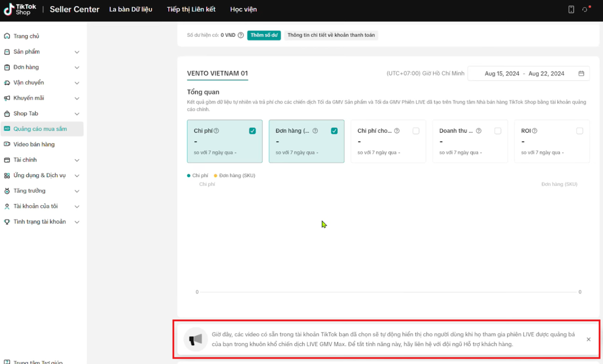603x364 pixels.
Task: Expand the Khuyến mãi sidebar chevron
Action: (77, 98)
